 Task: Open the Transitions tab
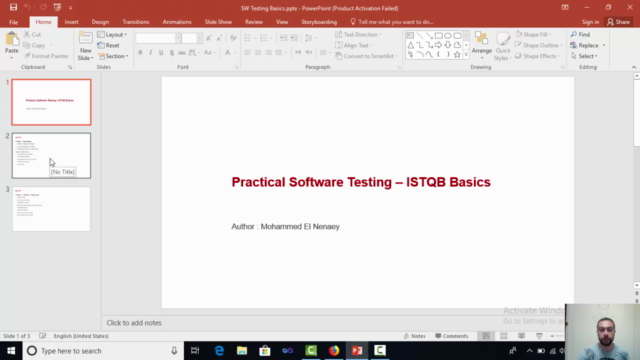[x=136, y=22]
